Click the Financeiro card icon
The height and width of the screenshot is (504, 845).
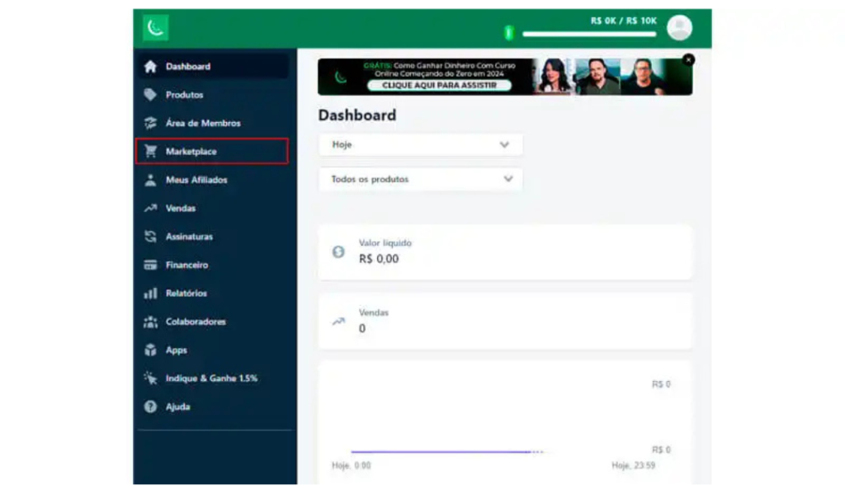(x=150, y=266)
